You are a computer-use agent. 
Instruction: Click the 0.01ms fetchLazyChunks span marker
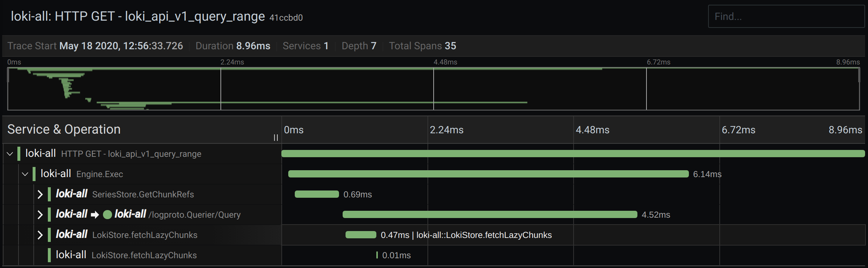click(377, 255)
